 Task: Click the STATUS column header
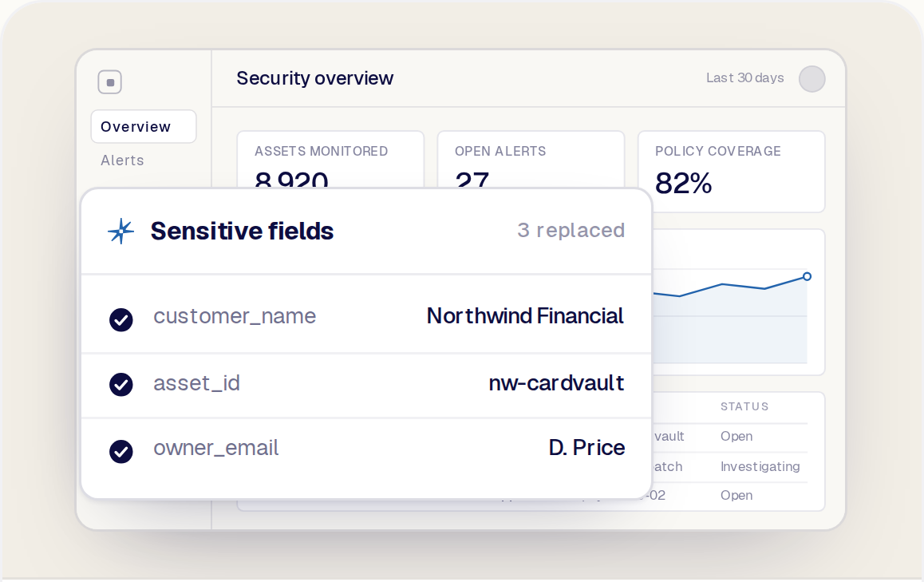click(x=744, y=406)
